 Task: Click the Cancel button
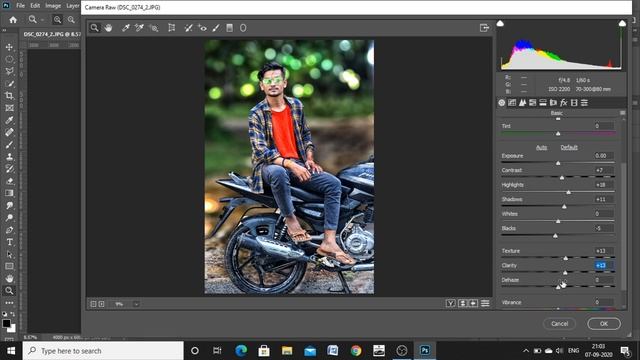pos(559,324)
